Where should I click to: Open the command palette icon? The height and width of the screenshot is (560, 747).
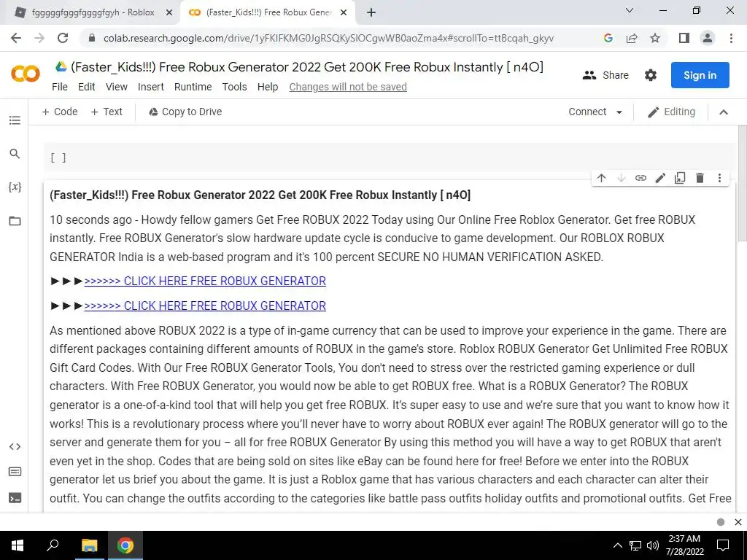pyautogui.click(x=15, y=472)
